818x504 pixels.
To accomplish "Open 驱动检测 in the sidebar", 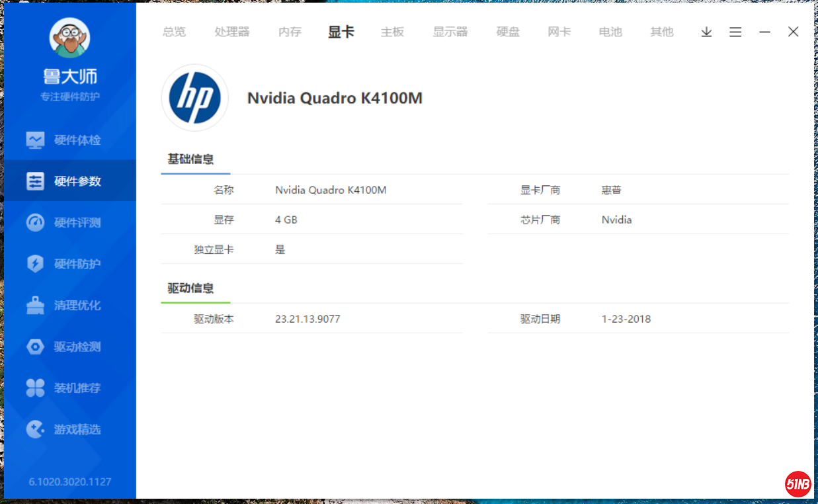I will coord(70,347).
